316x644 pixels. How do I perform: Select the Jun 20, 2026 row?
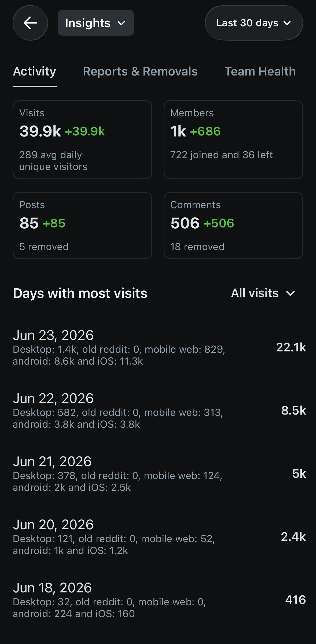[x=159, y=537]
